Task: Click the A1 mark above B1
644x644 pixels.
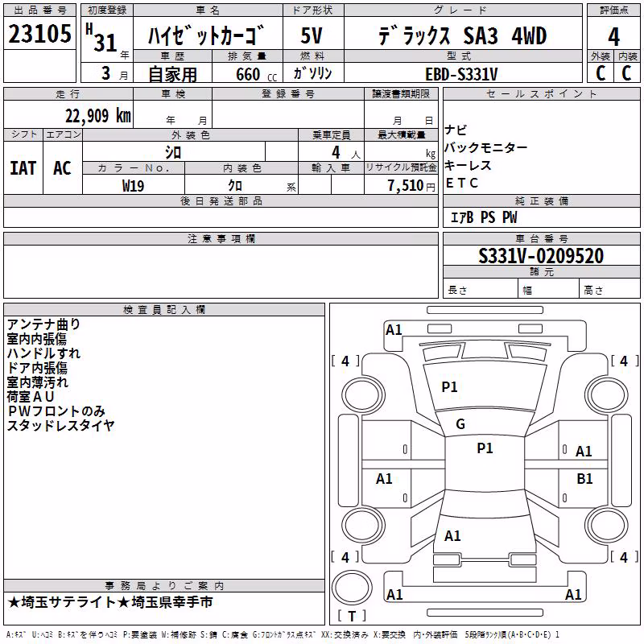Action: click(584, 452)
